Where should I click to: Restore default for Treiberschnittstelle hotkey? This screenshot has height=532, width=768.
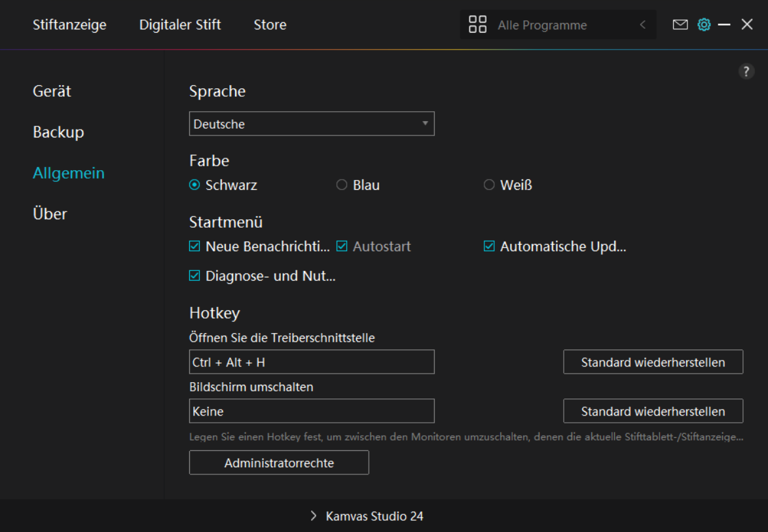coord(653,362)
